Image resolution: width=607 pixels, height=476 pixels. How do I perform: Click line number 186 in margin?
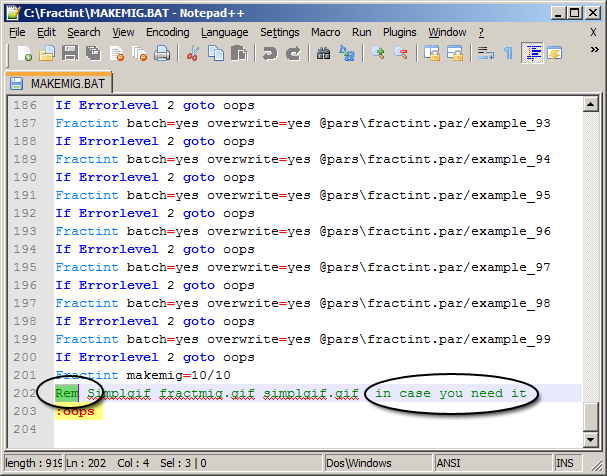[x=25, y=105]
